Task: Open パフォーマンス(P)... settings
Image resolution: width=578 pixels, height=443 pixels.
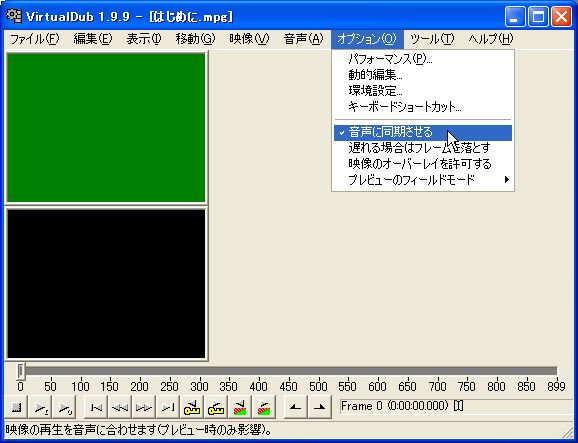Action: (x=423, y=59)
